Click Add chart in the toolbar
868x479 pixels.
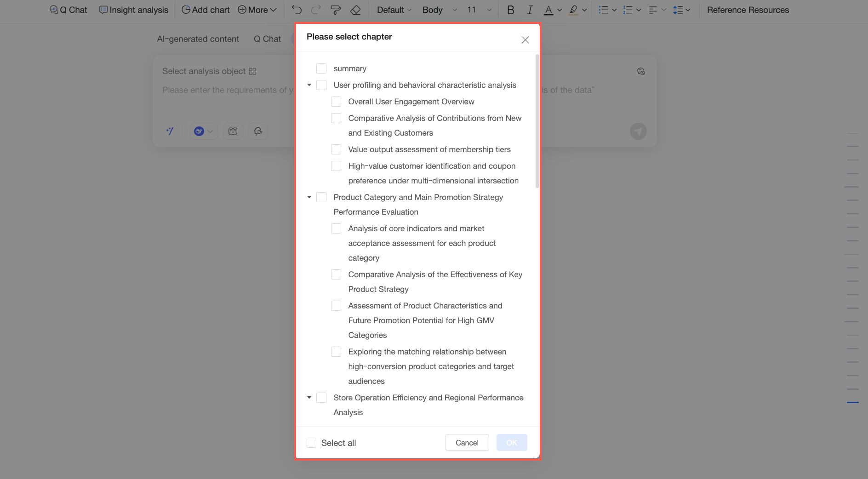click(x=206, y=10)
